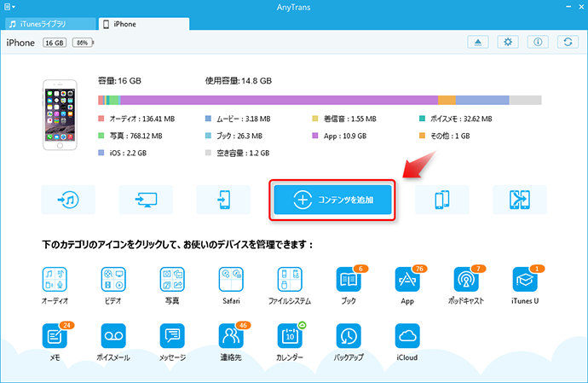Click the App : 10.9 GB legend entry

click(x=339, y=136)
